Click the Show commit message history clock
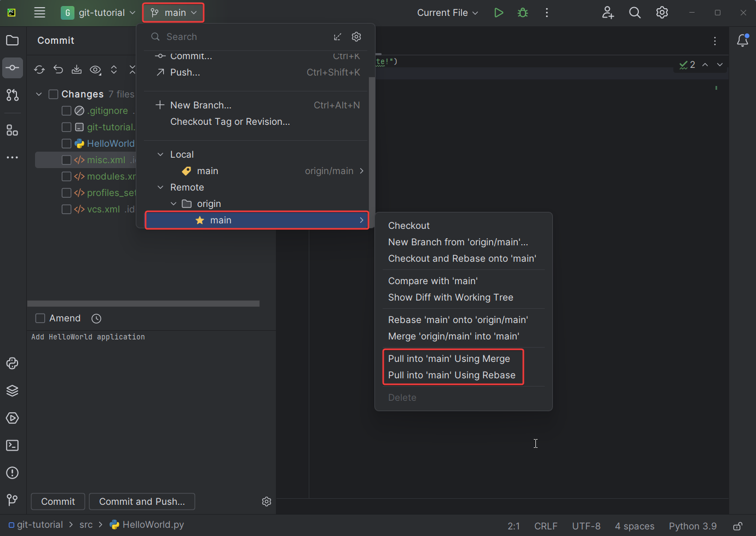This screenshot has height=536, width=756. click(96, 319)
